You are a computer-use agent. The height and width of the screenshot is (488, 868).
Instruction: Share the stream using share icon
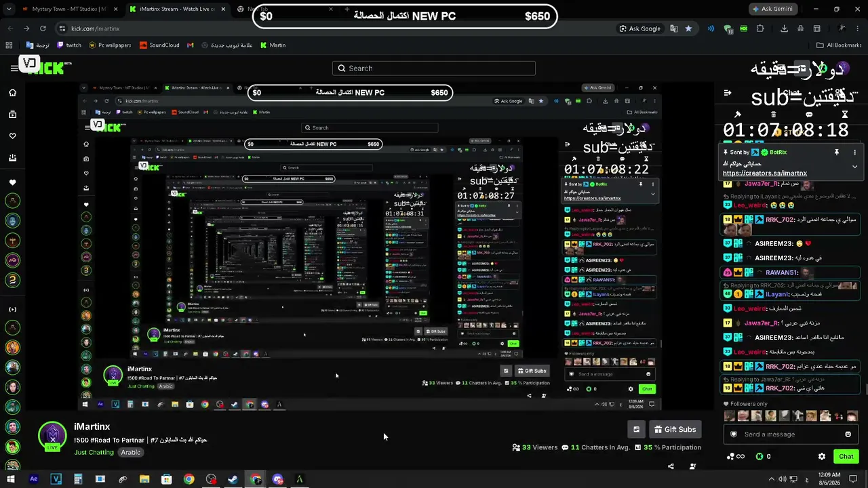(671, 466)
